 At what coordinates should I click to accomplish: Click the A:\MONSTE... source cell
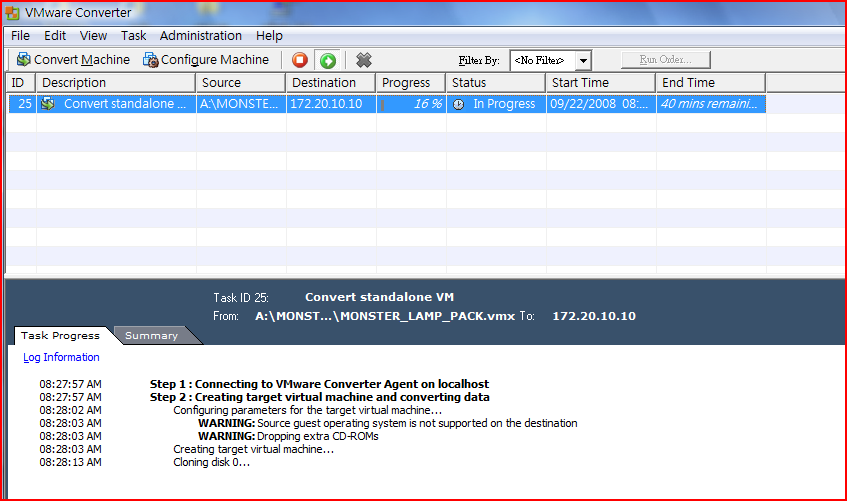(x=241, y=104)
